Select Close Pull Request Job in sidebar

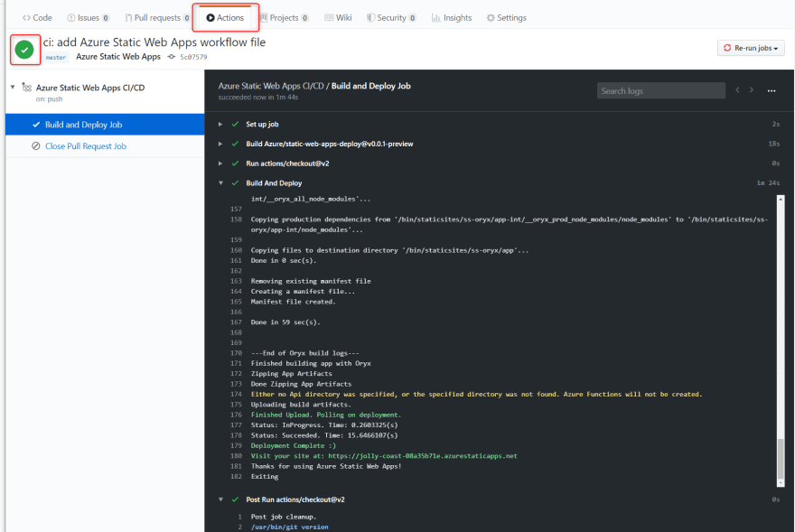[86, 146]
